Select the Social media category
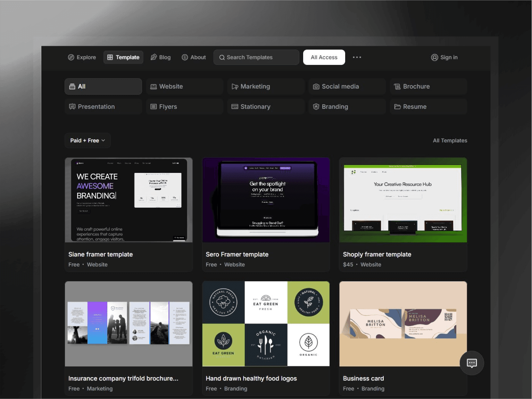The height and width of the screenshot is (399, 532). pos(347,86)
